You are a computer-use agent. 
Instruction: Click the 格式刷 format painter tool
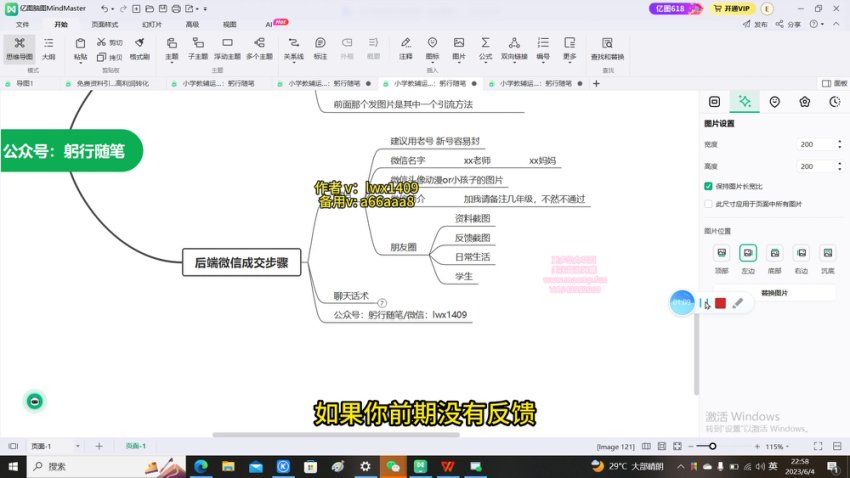[x=140, y=47]
